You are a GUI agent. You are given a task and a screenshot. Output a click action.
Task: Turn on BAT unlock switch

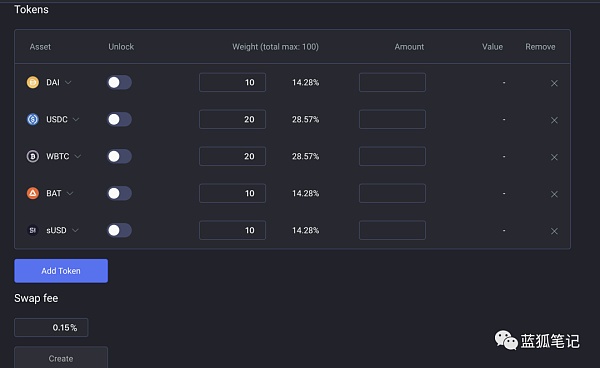(119, 193)
